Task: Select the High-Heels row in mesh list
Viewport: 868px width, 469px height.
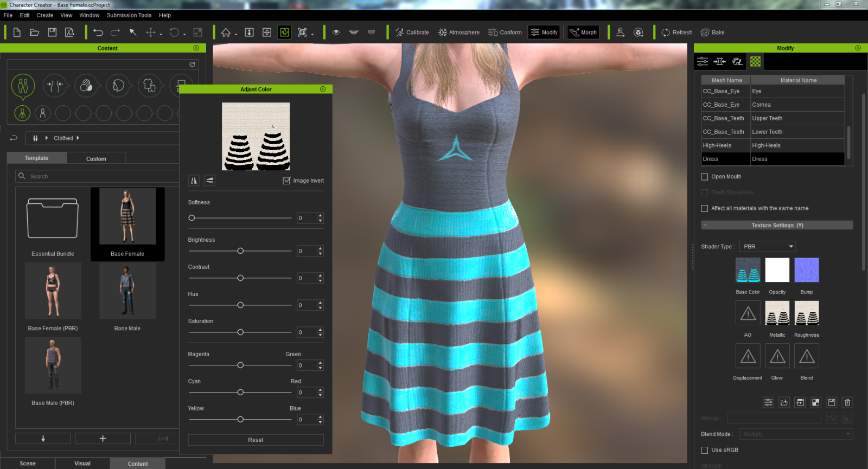Action: click(x=773, y=145)
